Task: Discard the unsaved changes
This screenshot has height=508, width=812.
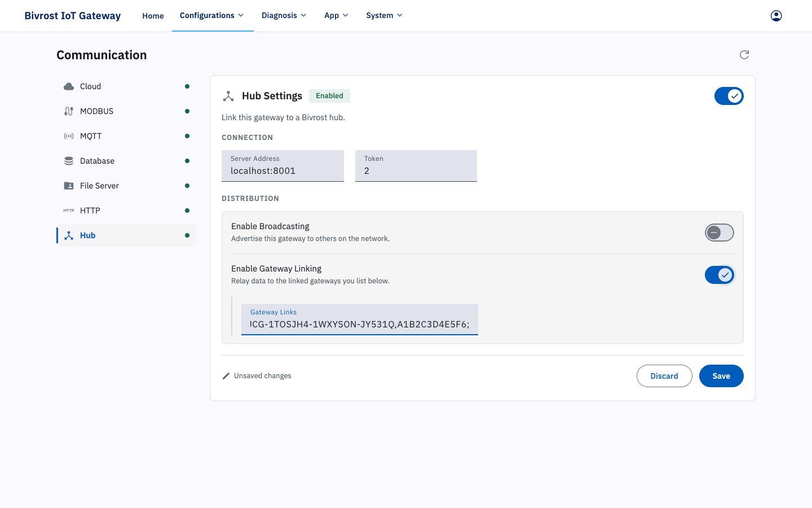Action: click(x=664, y=376)
